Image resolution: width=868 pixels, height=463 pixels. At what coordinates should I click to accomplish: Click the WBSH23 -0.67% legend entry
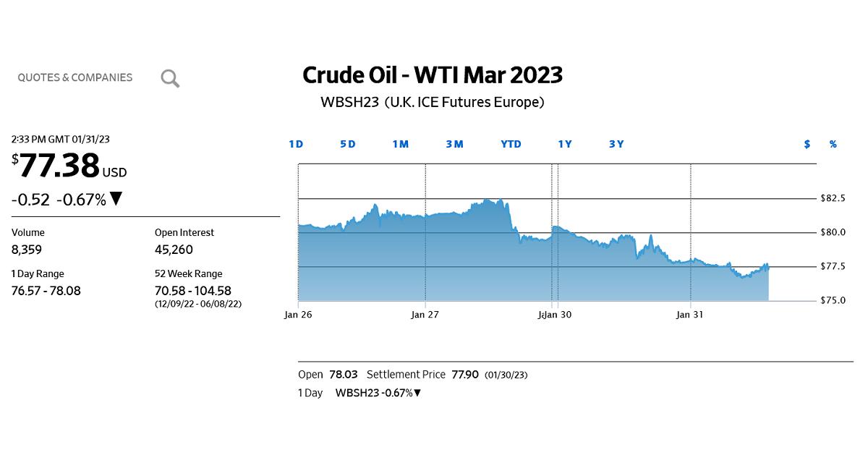[x=378, y=393]
